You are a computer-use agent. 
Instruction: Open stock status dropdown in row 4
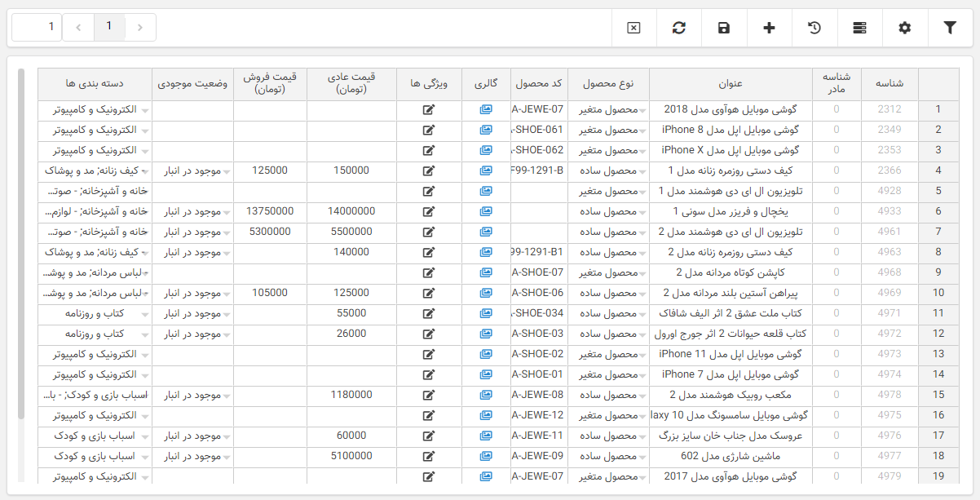227,171
